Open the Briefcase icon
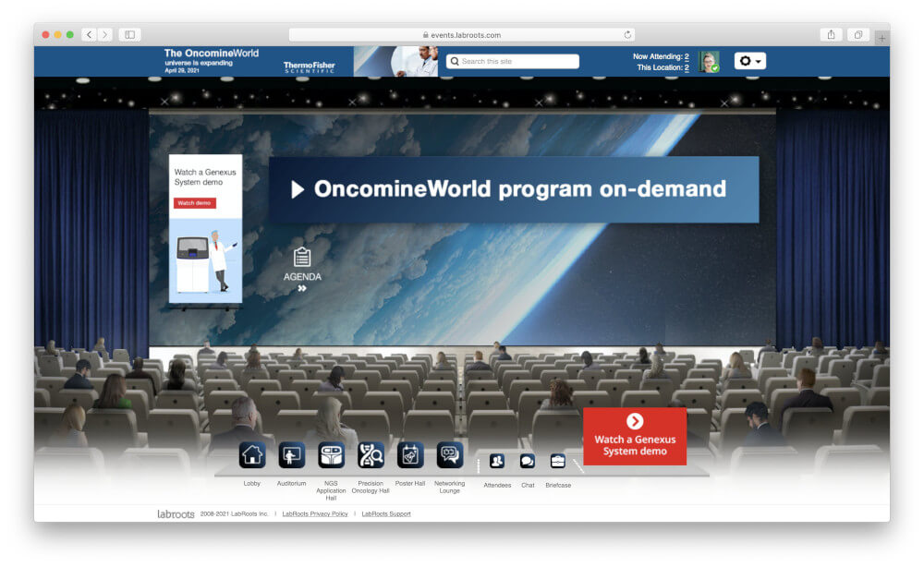Screen dimensions: 924x567 [x=557, y=461]
